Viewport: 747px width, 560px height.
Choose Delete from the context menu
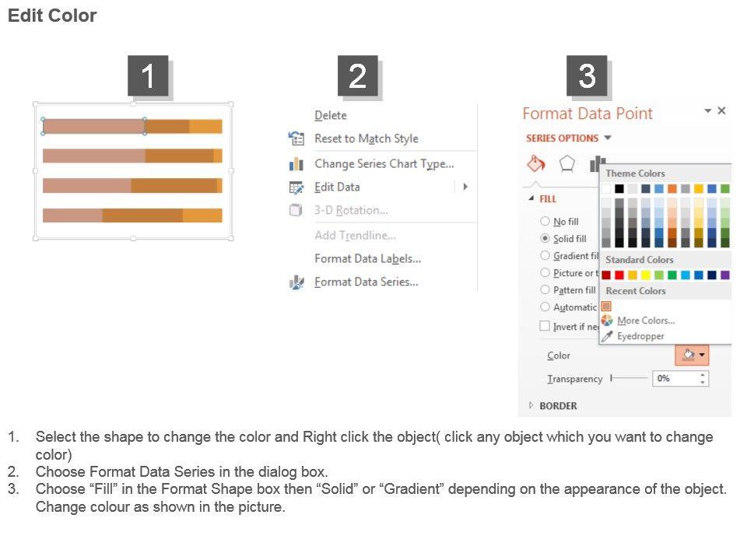pyautogui.click(x=331, y=115)
